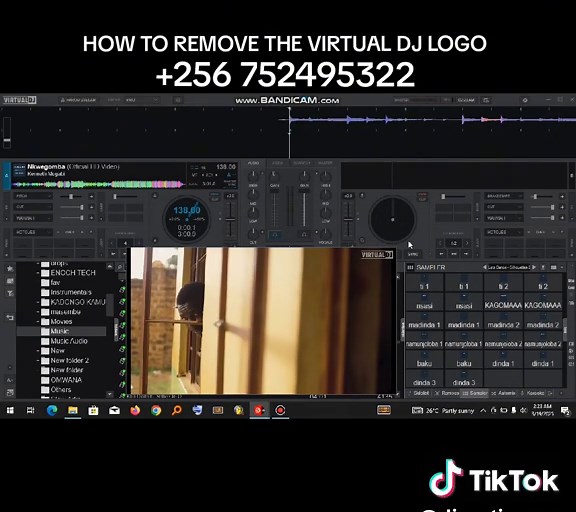Open the notifications center icon
This screenshot has width=576, height=512.
565,411
